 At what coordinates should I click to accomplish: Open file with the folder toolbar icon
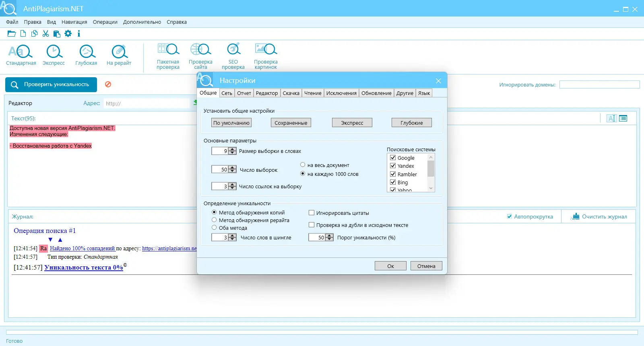coord(12,34)
